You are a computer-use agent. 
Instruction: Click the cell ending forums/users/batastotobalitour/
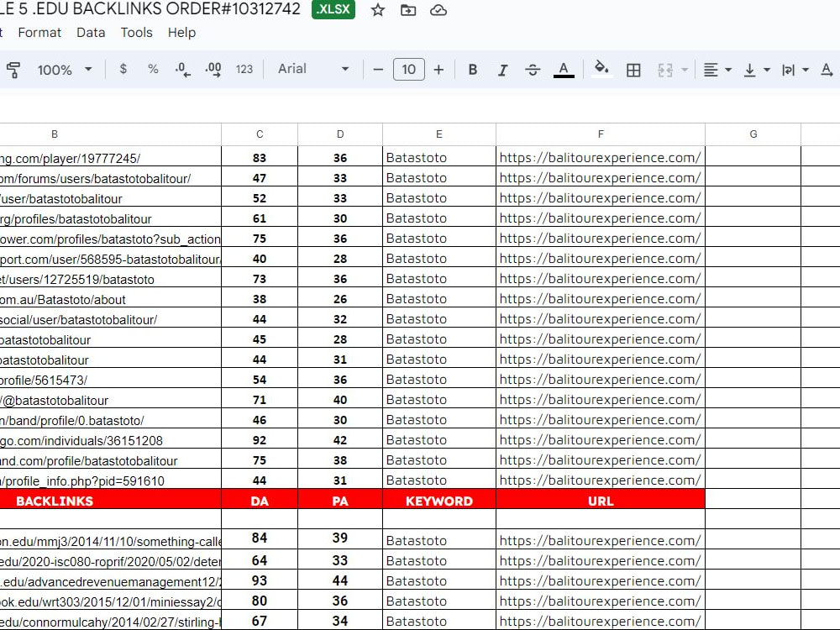tap(110, 178)
